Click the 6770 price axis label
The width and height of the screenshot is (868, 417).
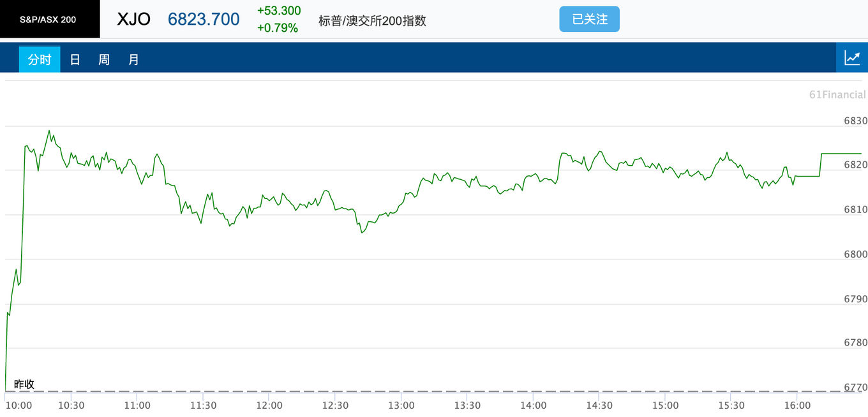pos(855,387)
